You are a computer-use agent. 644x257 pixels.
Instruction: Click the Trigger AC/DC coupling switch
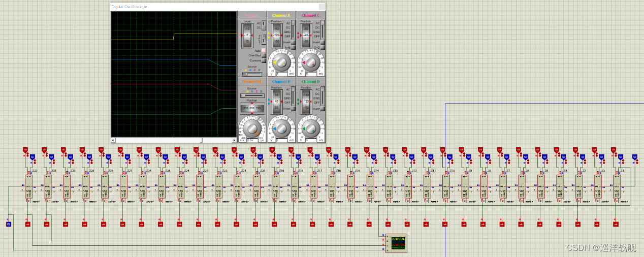tap(264, 25)
